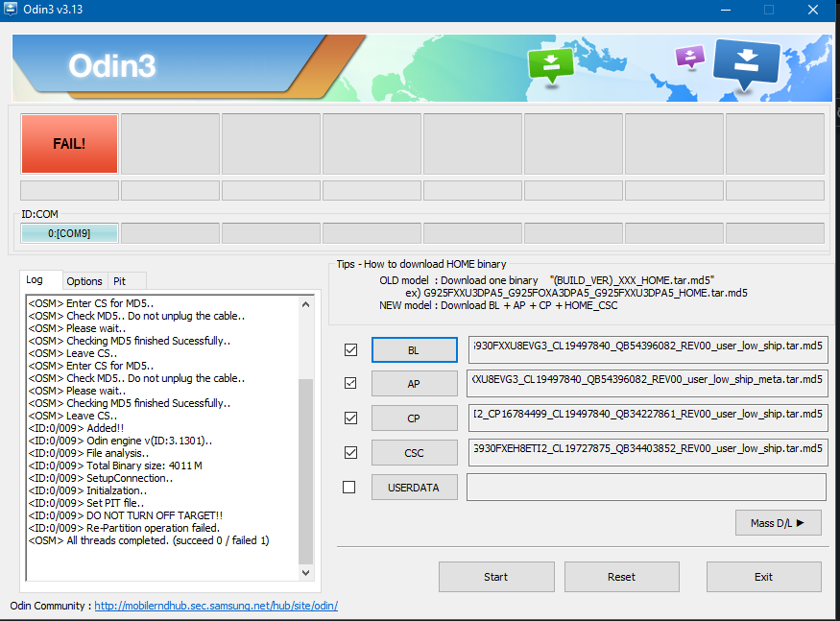Click the BL button to choose file
This screenshot has height=621, width=840.
pyautogui.click(x=414, y=350)
